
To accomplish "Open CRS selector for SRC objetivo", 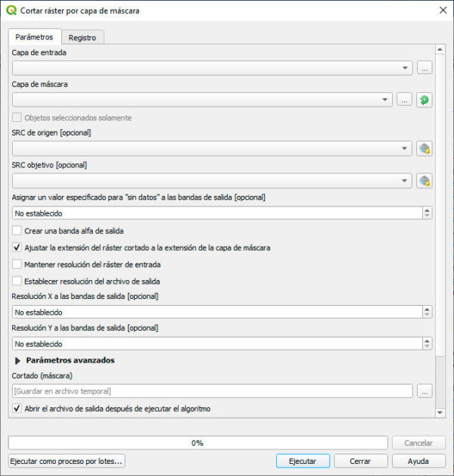I will [424, 181].
